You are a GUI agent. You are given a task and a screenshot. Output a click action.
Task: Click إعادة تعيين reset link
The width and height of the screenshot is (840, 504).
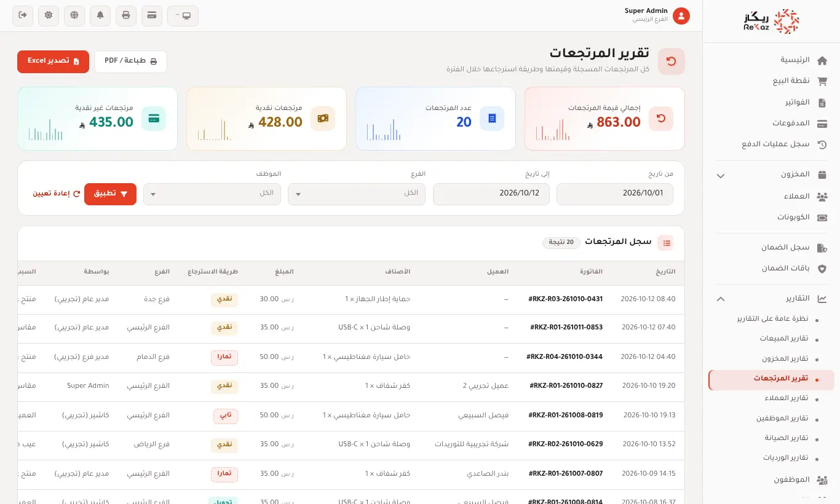(x=57, y=194)
